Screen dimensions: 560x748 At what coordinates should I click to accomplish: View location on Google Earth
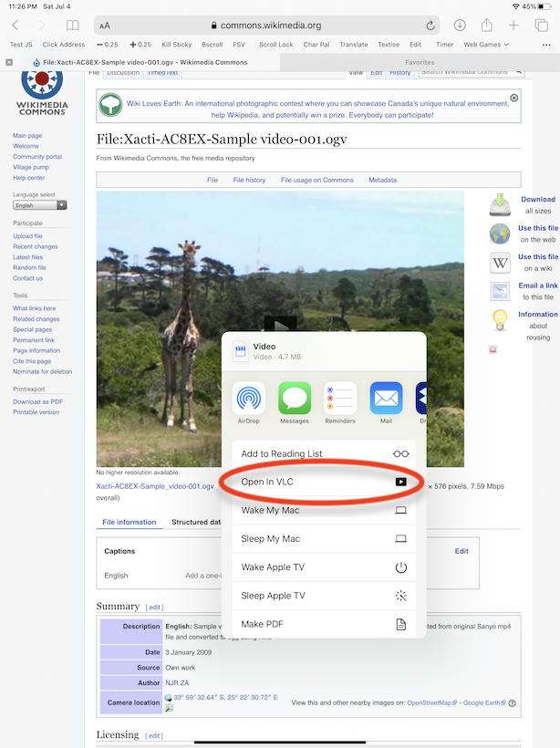(484, 702)
